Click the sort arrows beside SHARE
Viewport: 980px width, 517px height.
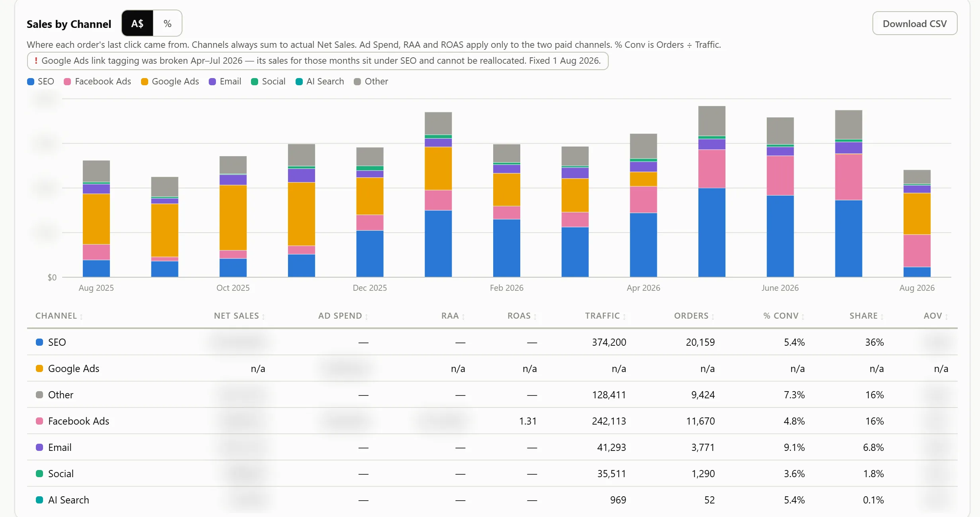coord(882,317)
